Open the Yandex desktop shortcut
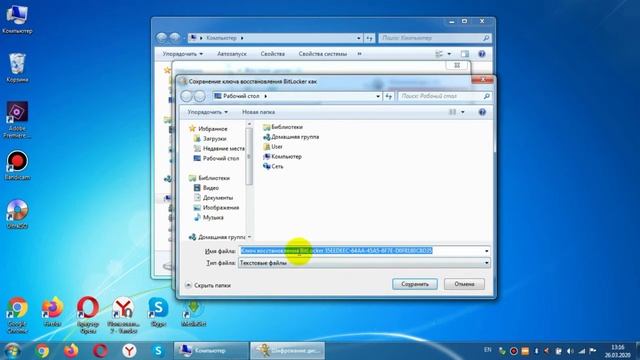This screenshot has height=360, width=640. tap(123, 315)
